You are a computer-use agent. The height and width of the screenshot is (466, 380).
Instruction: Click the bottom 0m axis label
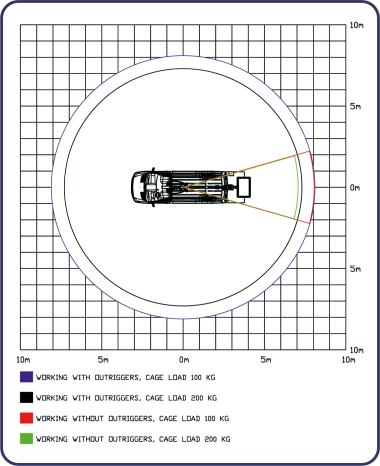(x=184, y=360)
